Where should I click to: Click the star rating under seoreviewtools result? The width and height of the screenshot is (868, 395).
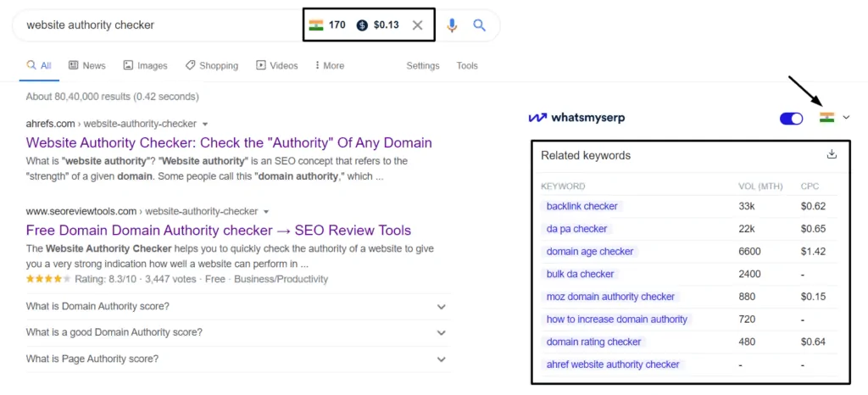click(48, 279)
